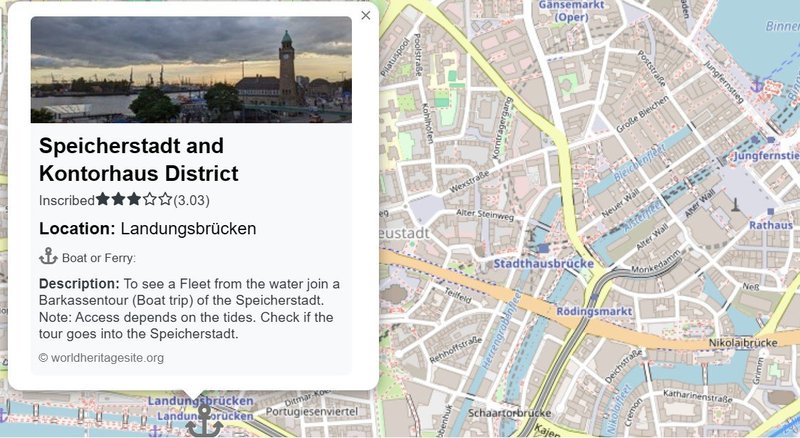Click the Rathaus station square icon
800x438 pixels.
[x=770, y=211]
